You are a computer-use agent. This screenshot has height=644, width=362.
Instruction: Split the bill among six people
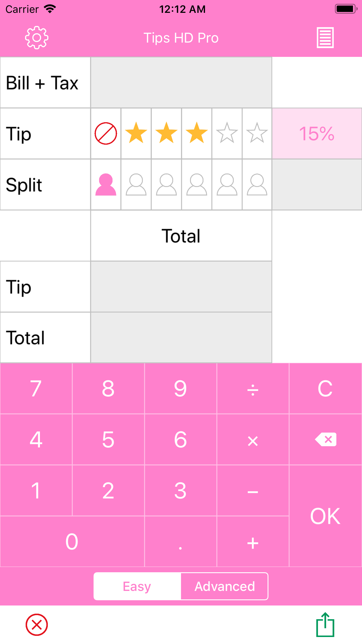(257, 185)
